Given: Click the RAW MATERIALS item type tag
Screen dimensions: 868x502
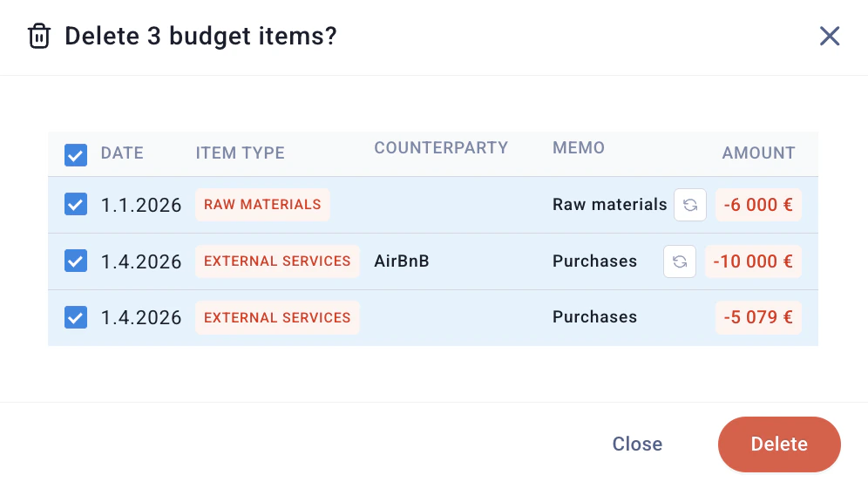Looking at the screenshot, I should tap(262, 205).
